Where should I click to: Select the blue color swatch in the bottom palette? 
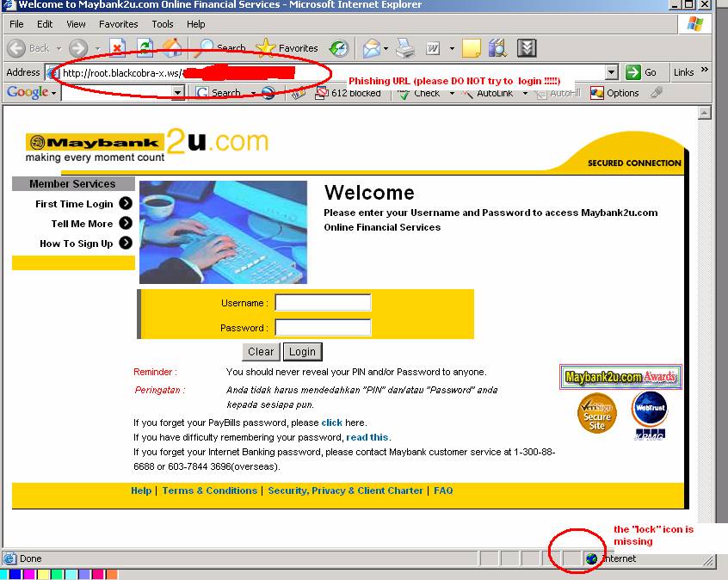[15, 575]
